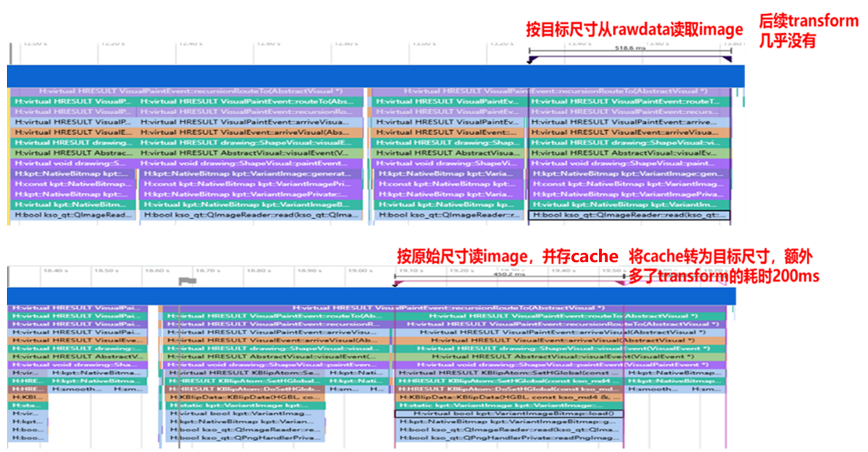Select slice 'H:virtual HRESULT VisualPaintEvent::routeT...' upper trace
The image size is (868, 452).
(x=630, y=102)
